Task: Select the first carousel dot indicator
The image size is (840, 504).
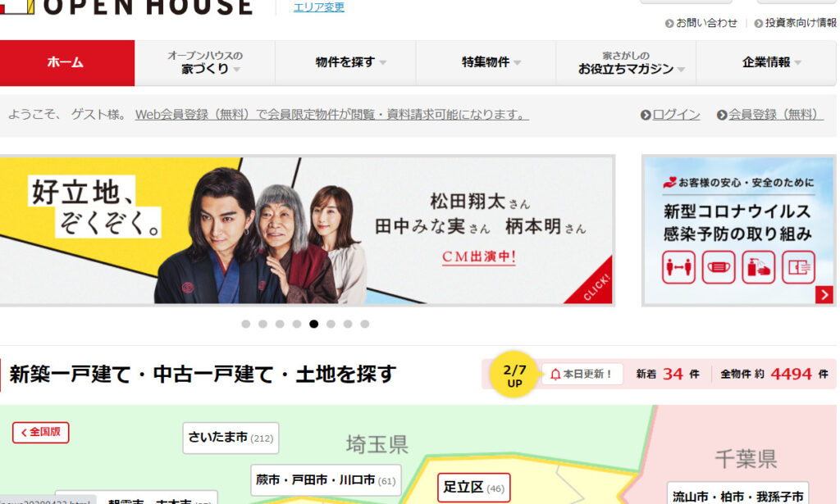Action: [245, 324]
